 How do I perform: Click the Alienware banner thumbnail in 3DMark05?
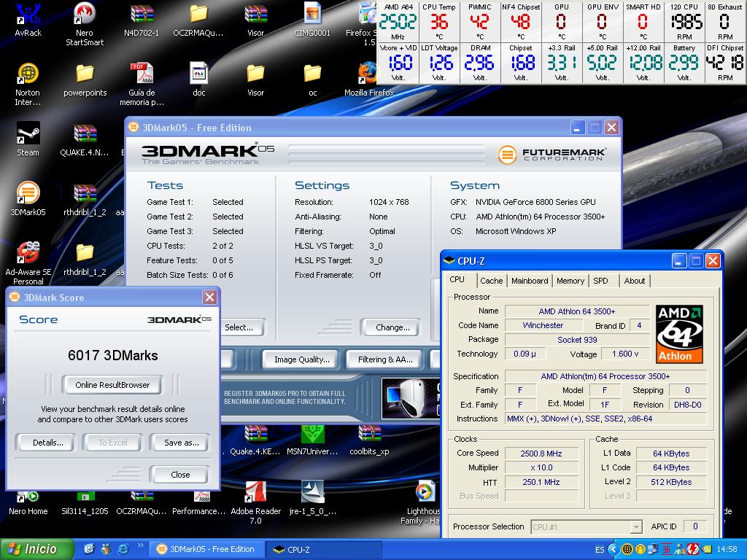[x=411, y=398]
